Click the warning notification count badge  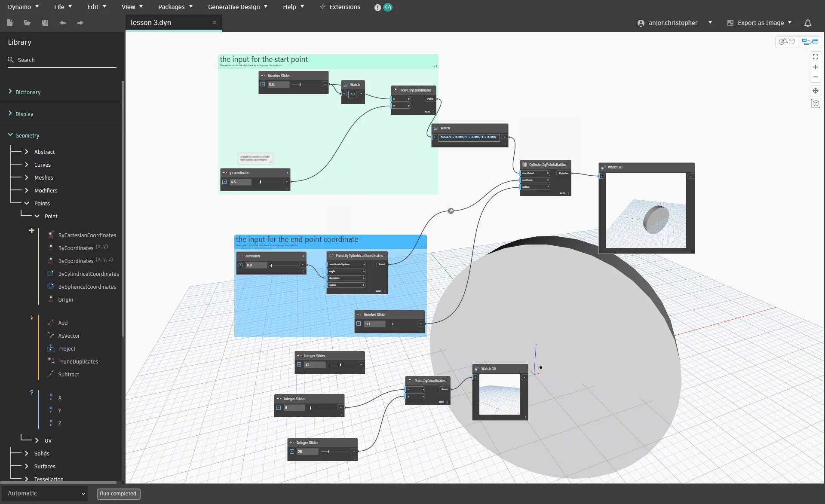[x=388, y=7]
